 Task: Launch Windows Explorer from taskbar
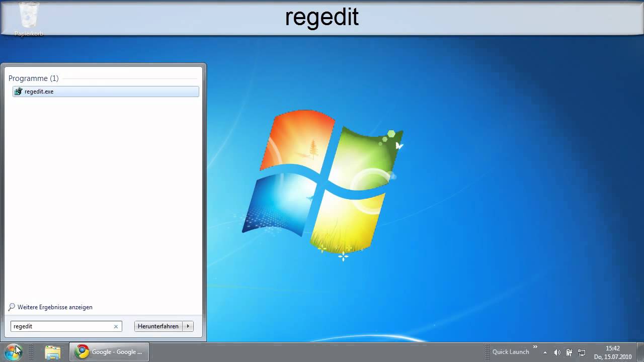52,352
